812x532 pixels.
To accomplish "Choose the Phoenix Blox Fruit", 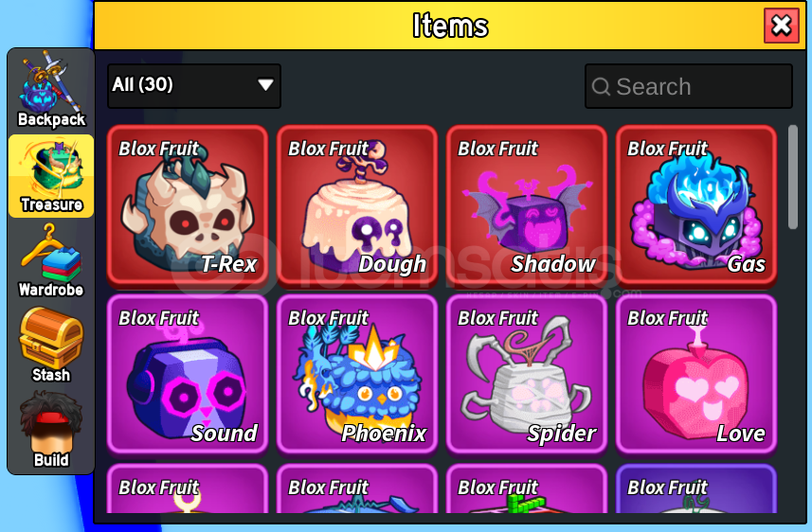I will [357, 374].
